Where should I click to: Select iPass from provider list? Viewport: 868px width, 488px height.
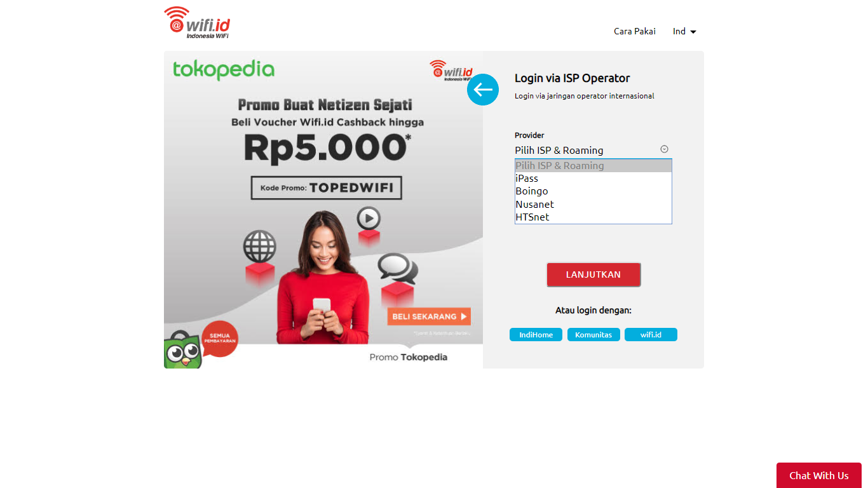click(593, 179)
